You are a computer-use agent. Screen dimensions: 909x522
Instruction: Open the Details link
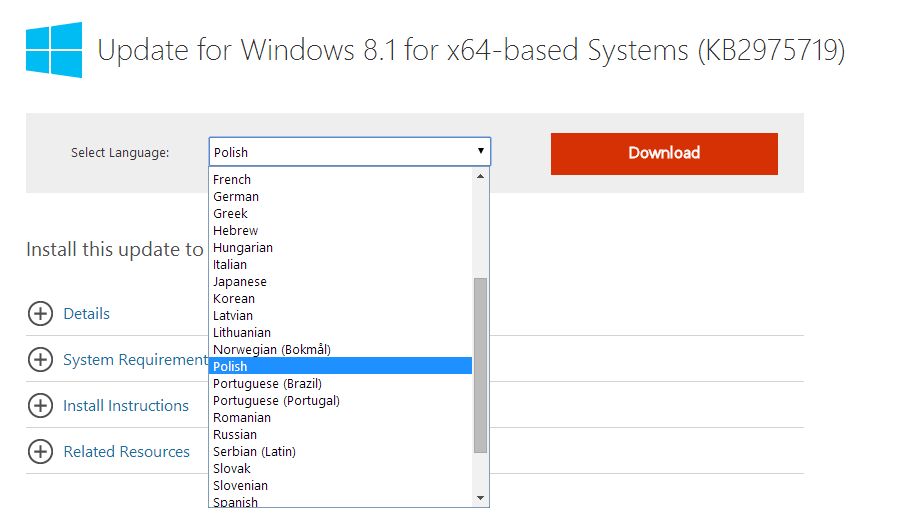(x=86, y=314)
